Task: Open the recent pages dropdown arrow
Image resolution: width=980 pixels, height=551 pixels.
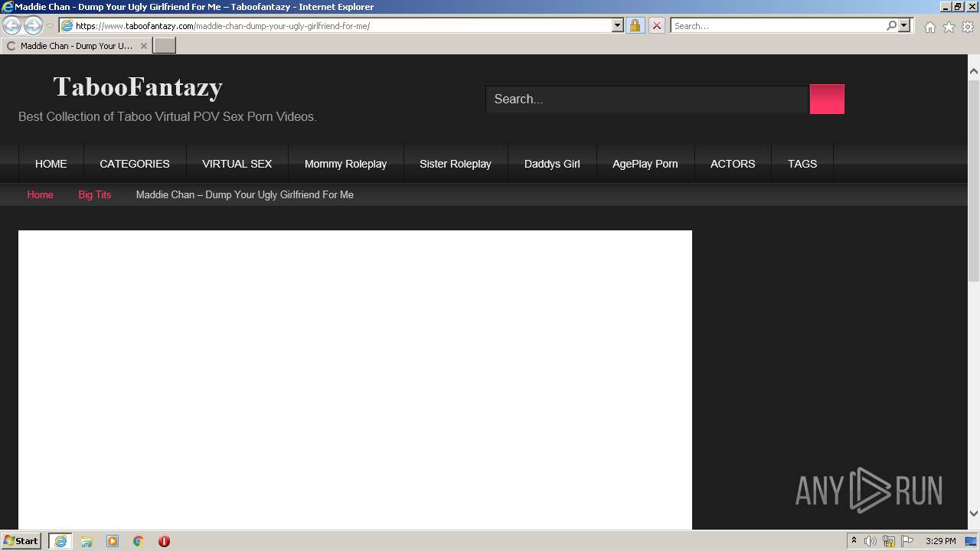Action: 50,26
